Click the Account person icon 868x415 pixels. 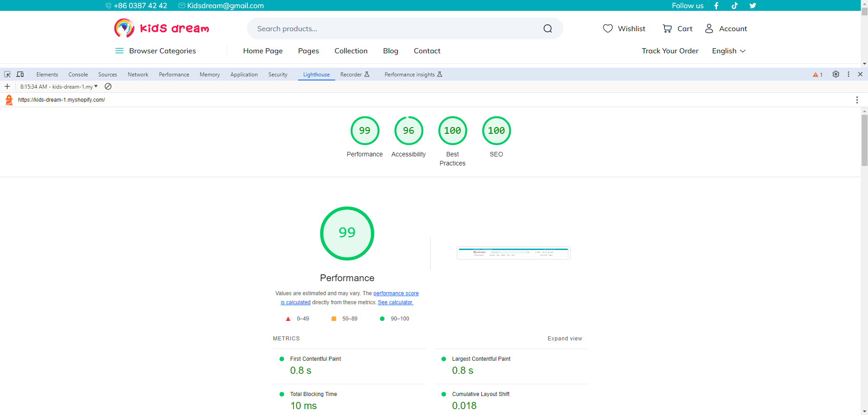point(709,28)
